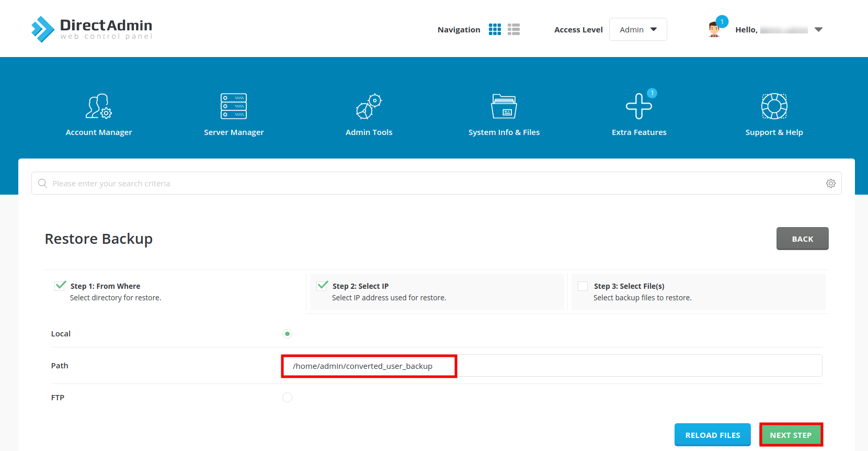Click the Server Manager menu label
The height and width of the screenshot is (451, 868).
coord(234,132)
